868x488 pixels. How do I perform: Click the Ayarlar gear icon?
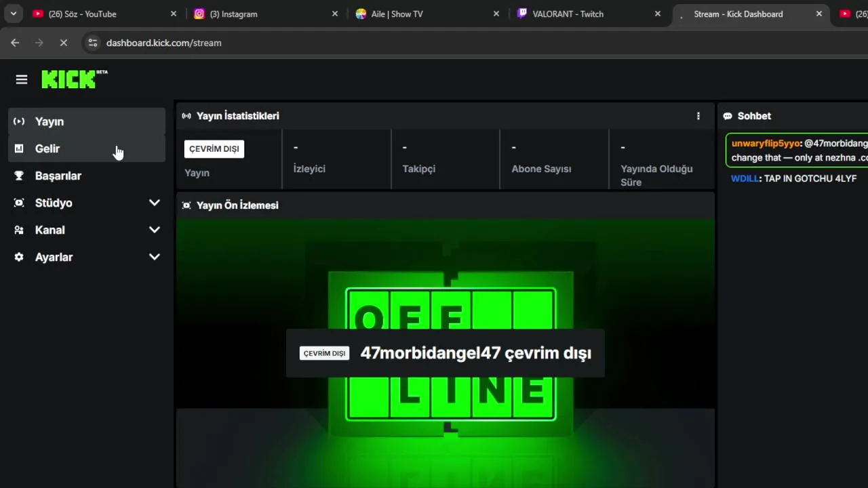[19, 257]
